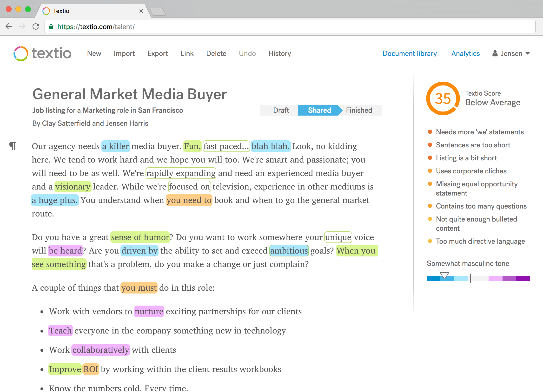Click the paragraph pilcrow icon
Viewport: 543px width, 392px height.
(x=13, y=146)
